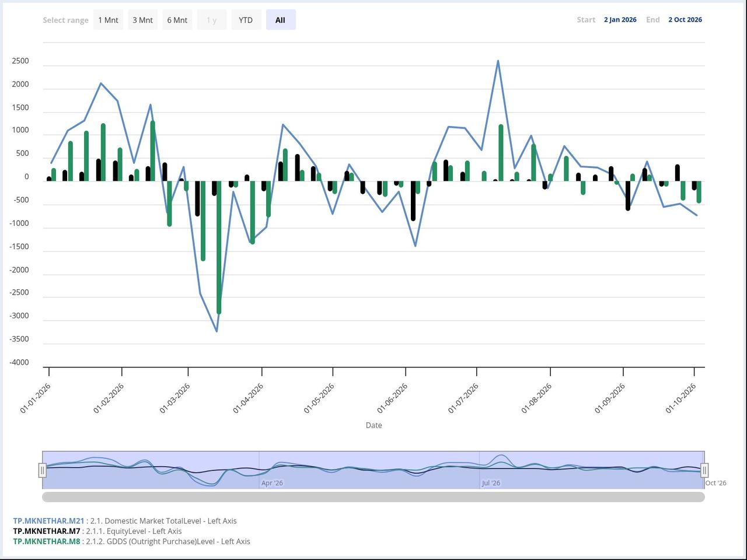Switch range to YTD

246,20
